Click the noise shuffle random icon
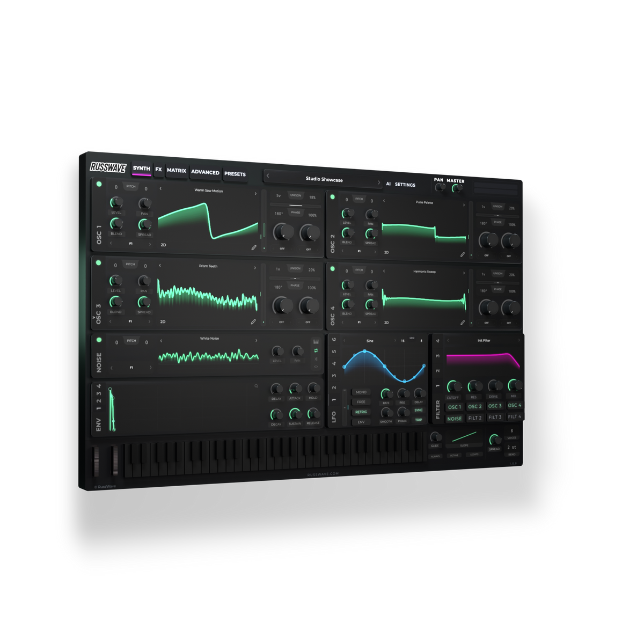644x644 pixels. pyautogui.click(x=316, y=358)
